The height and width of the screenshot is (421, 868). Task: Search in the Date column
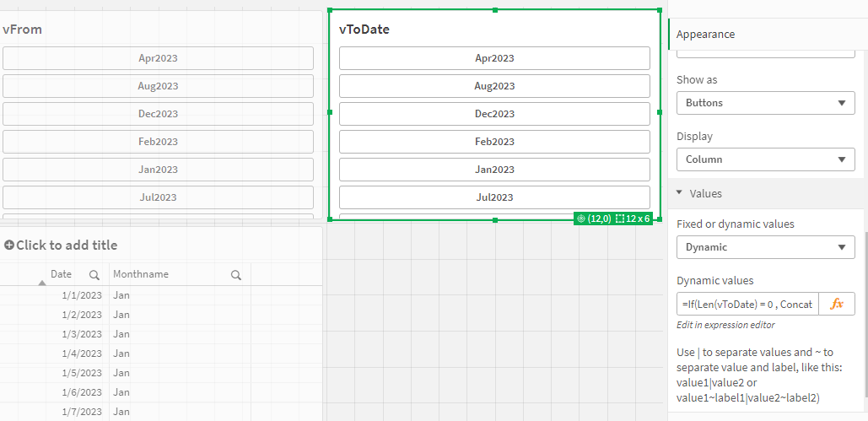(94, 274)
